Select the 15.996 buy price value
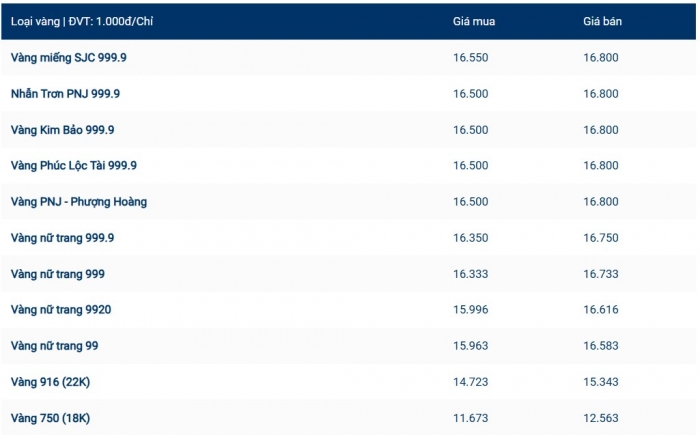 tap(470, 310)
